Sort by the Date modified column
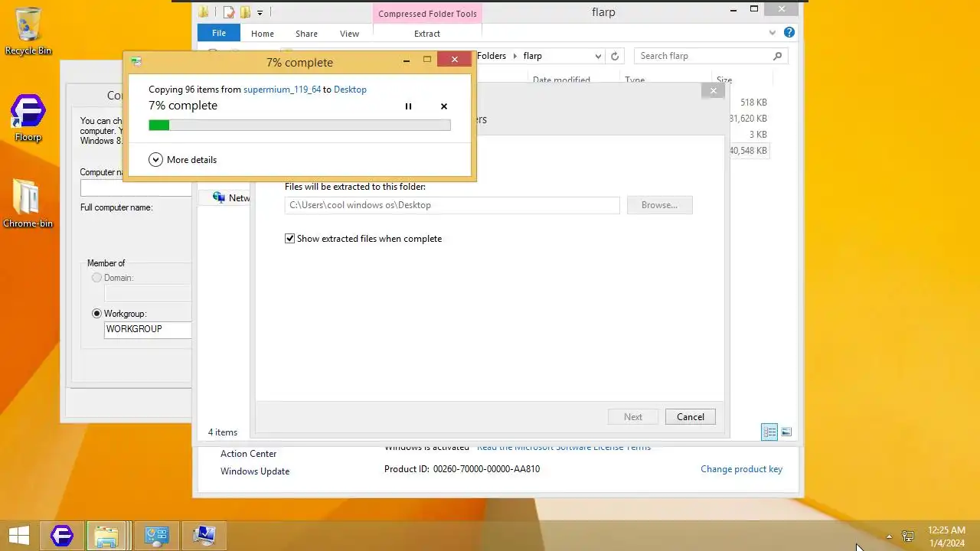Viewport: 980px width, 551px height. 561,80
